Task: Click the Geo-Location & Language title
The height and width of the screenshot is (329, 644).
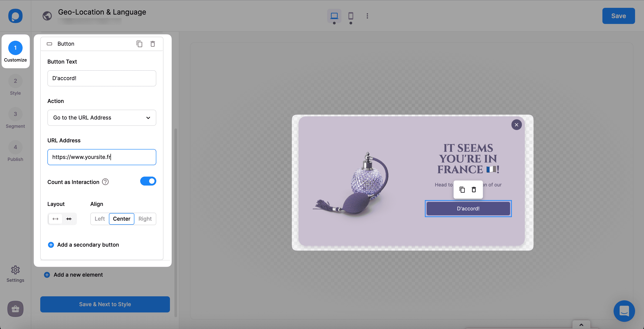Action: 102,12
